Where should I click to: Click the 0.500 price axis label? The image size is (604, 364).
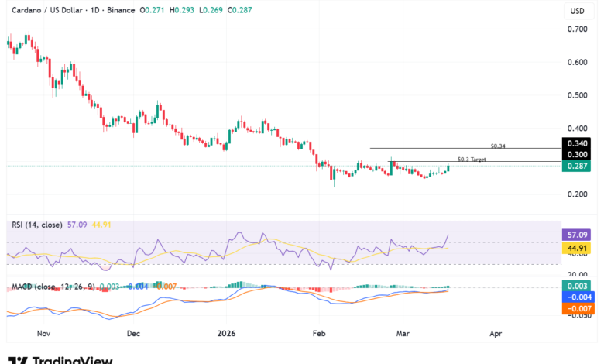point(576,95)
